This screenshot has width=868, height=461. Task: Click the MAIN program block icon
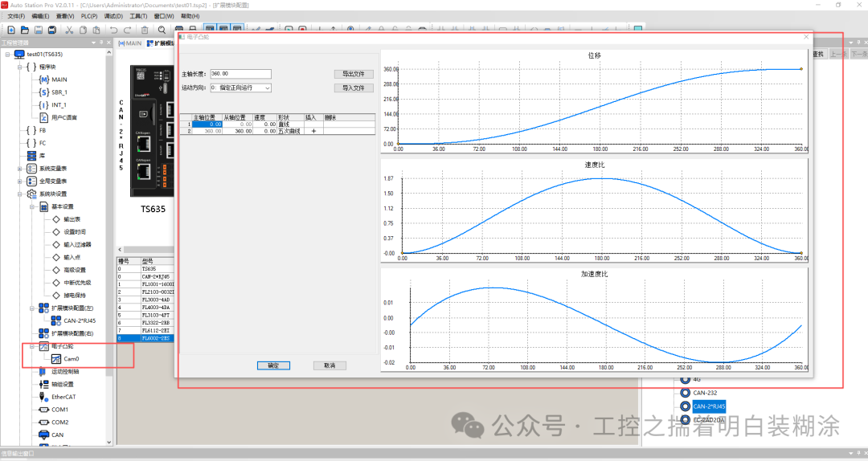(43, 80)
